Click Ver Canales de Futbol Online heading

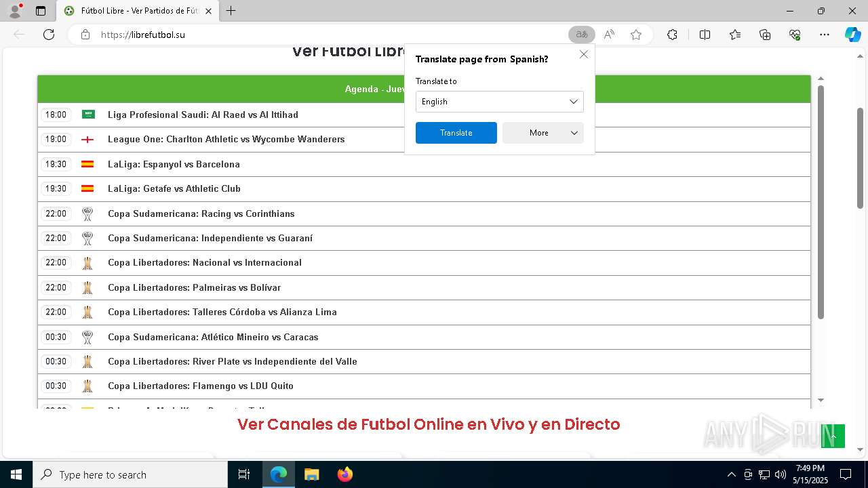point(429,424)
